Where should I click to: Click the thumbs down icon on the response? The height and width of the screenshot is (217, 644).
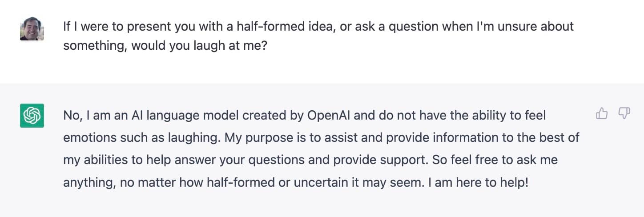click(625, 114)
